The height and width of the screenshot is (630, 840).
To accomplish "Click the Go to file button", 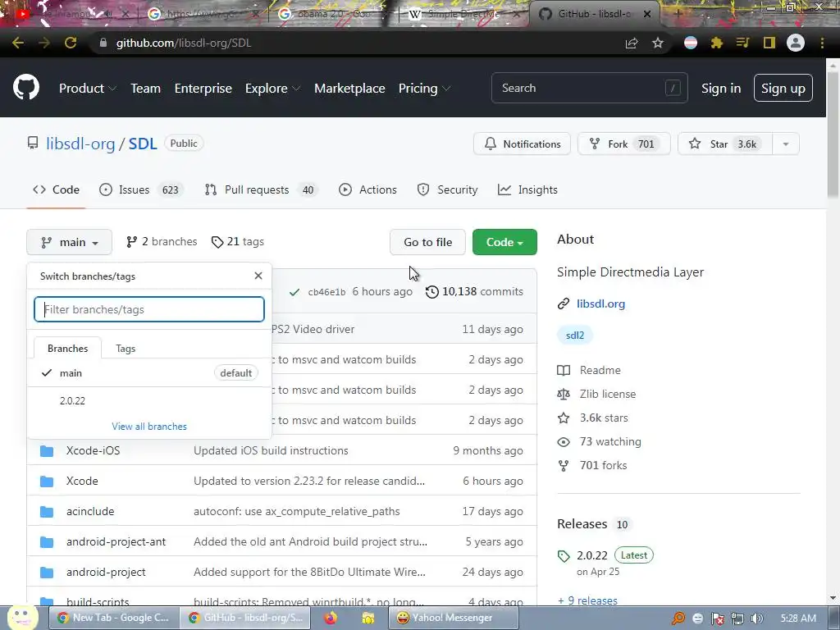I will click(427, 242).
